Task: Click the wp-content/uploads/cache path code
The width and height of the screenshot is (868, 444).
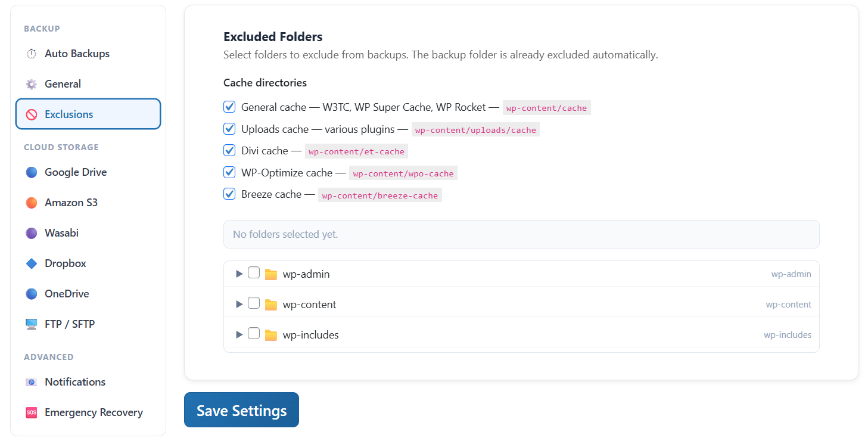Action: point(475,130)
